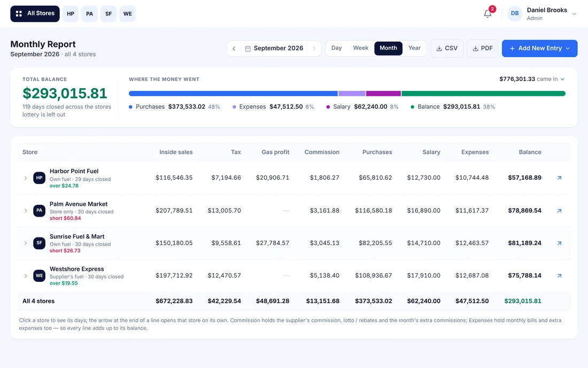
Task: Click the PA badge in Palm Avenue row
Action: pyautogui.click(x=40, y=210)
